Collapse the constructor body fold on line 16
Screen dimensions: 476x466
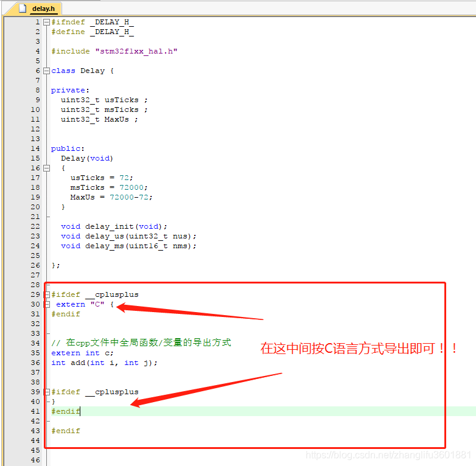[x=46, y=168]
